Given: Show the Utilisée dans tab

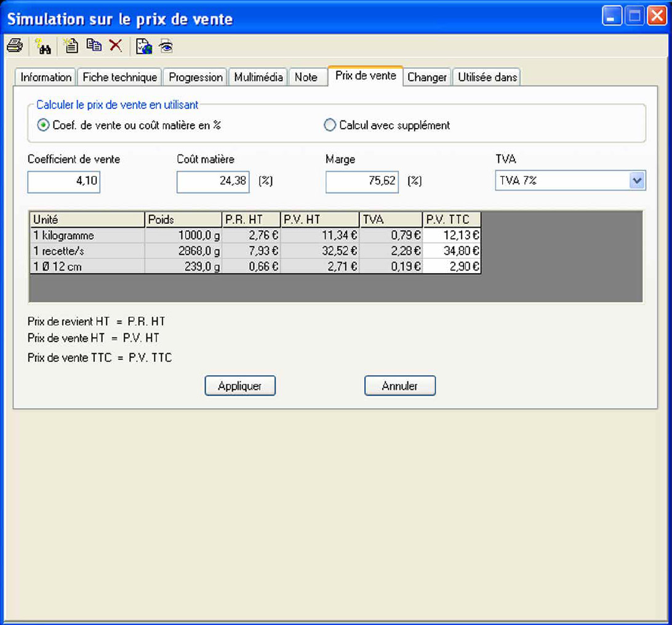Looking at the screenshot, I should (487, 77).
